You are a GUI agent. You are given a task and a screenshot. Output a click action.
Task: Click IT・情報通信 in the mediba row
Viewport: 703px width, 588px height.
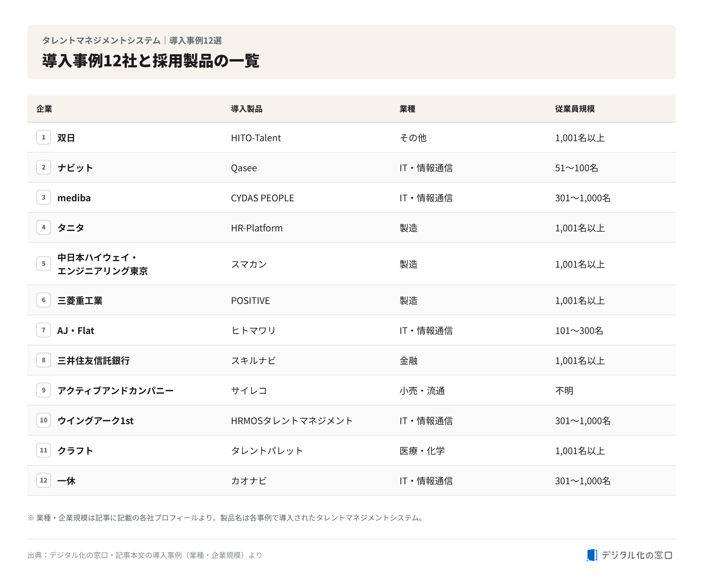tap(426, 198)
